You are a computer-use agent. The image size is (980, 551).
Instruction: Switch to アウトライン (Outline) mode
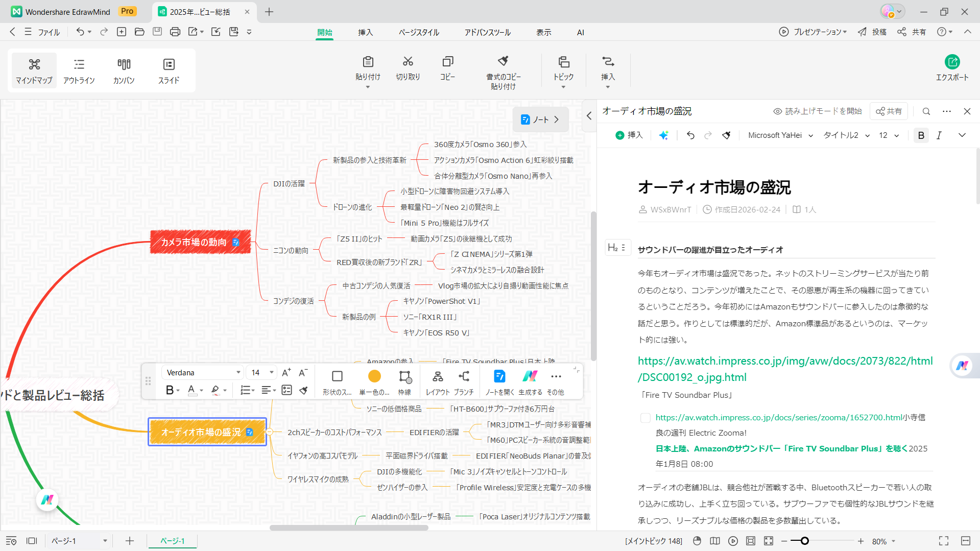79,70
